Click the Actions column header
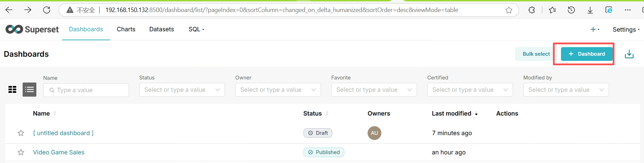Screen dimensions: 644x163 click(507, 113)
